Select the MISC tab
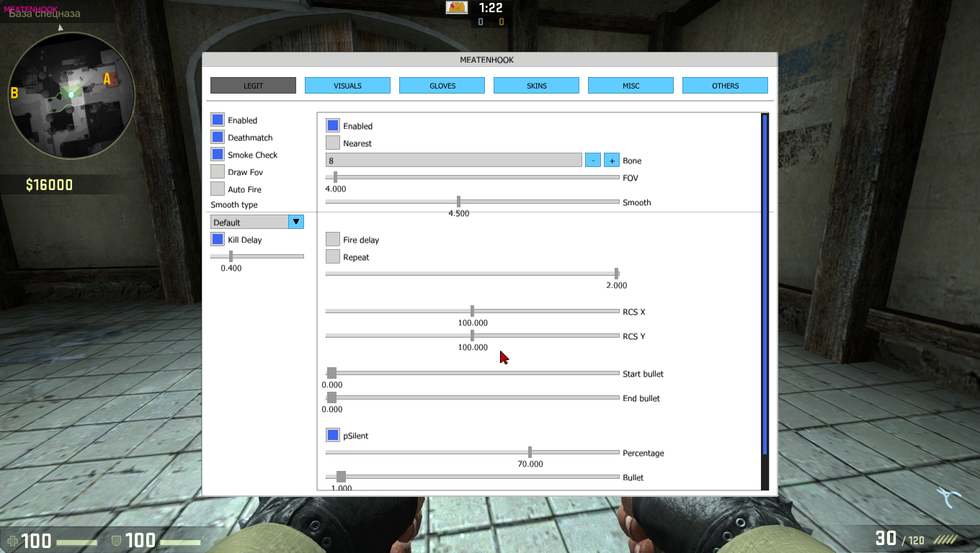980x553 pixels. point(631,86)
